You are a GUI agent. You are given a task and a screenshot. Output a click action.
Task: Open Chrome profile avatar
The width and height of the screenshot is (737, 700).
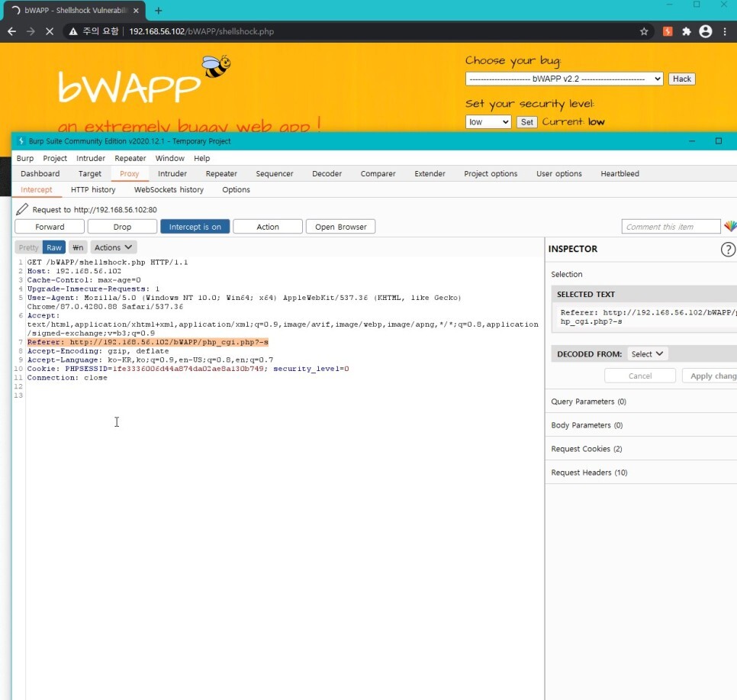[x=706, y=31]
